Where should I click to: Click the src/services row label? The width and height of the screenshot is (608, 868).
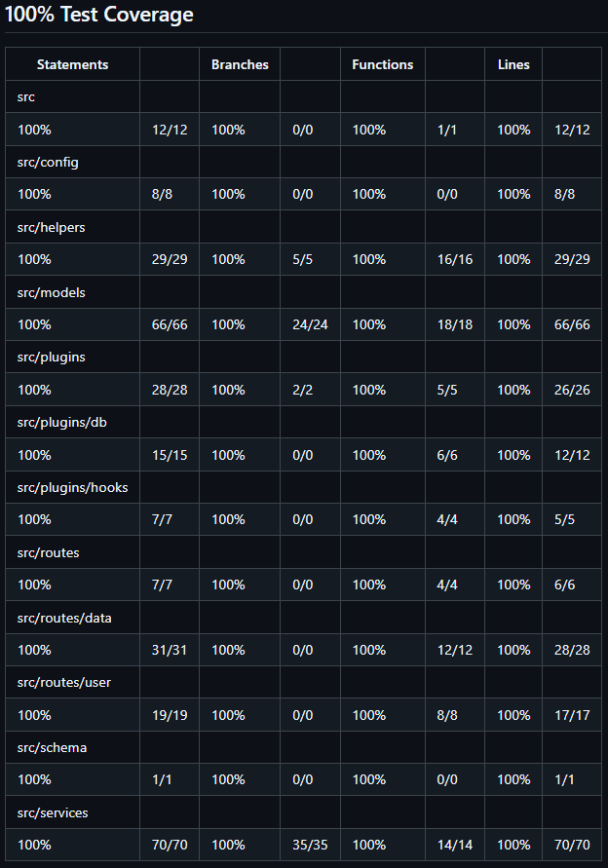click(x=53, y=812)
